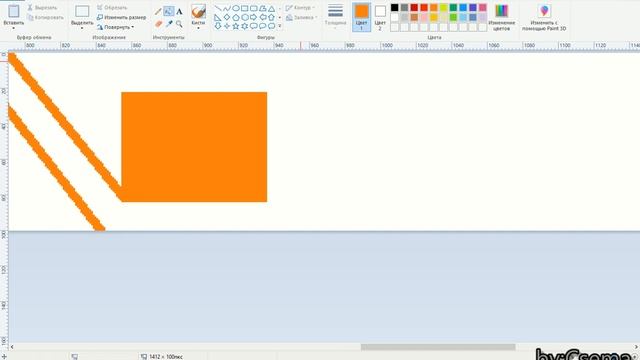Pick the indigo color swatch
The height and width of the screenshot is (360, 640).
[x=473, y=7]
